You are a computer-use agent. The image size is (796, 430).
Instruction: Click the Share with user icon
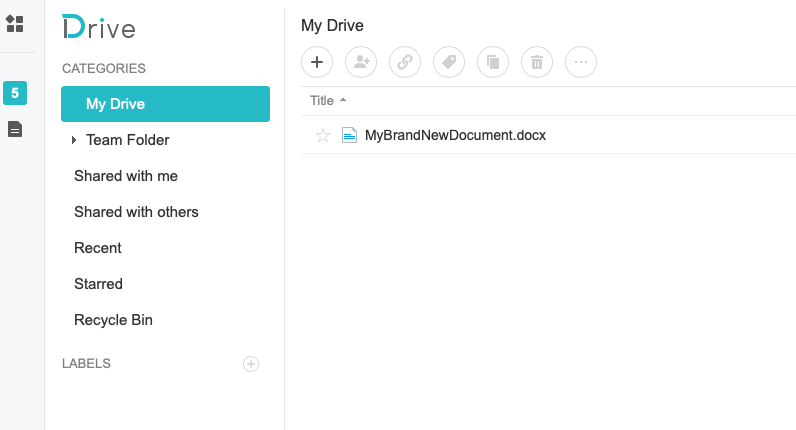tap(361, 62)
